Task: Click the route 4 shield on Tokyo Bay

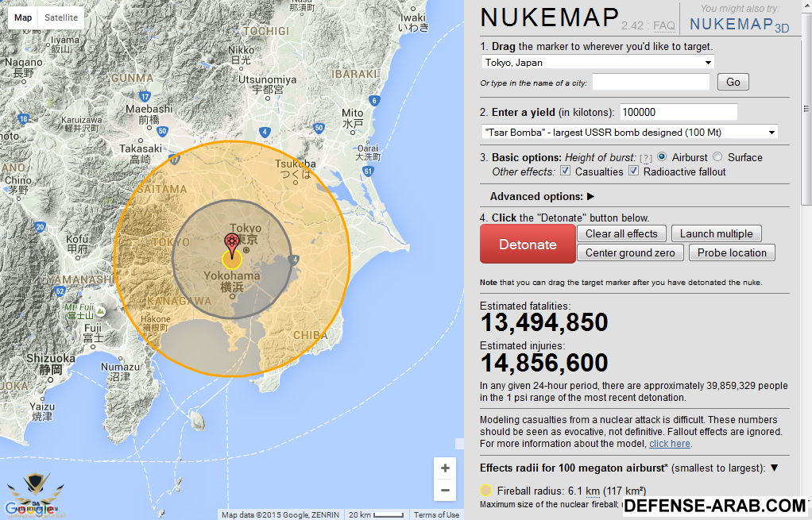Action: (294, 260)
